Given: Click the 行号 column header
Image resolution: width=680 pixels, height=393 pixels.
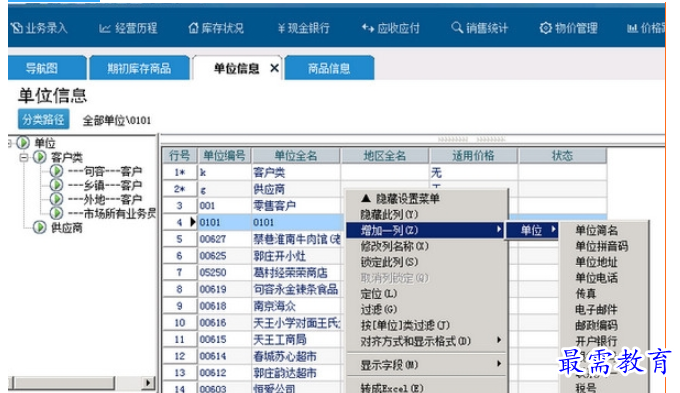Looking at the screenshot, I should click(180, 156).
